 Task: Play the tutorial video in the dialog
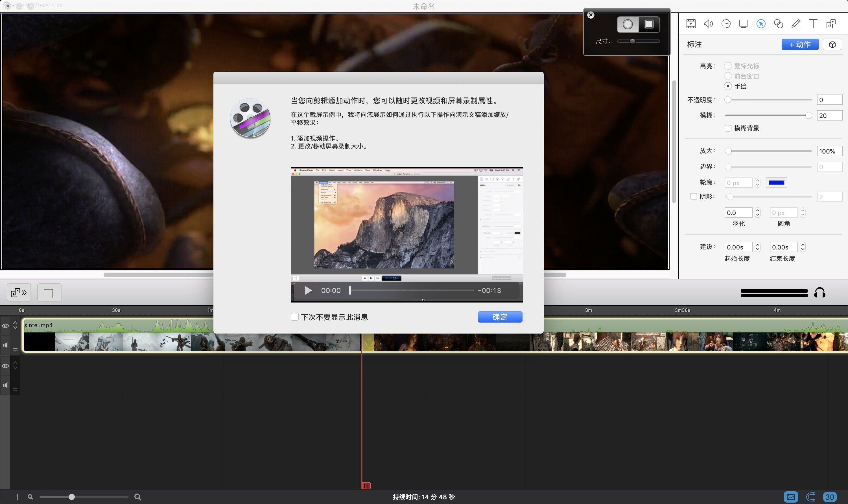(308, 290)
